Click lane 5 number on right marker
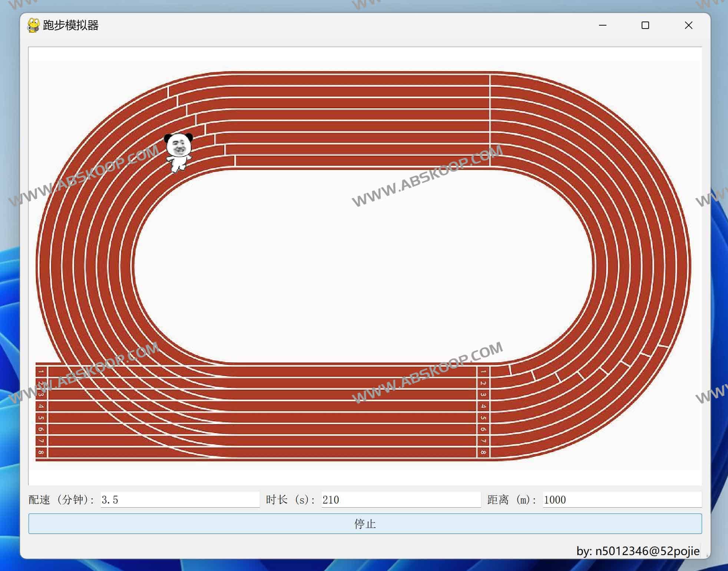728x571 pixels. tap(483, 418)
